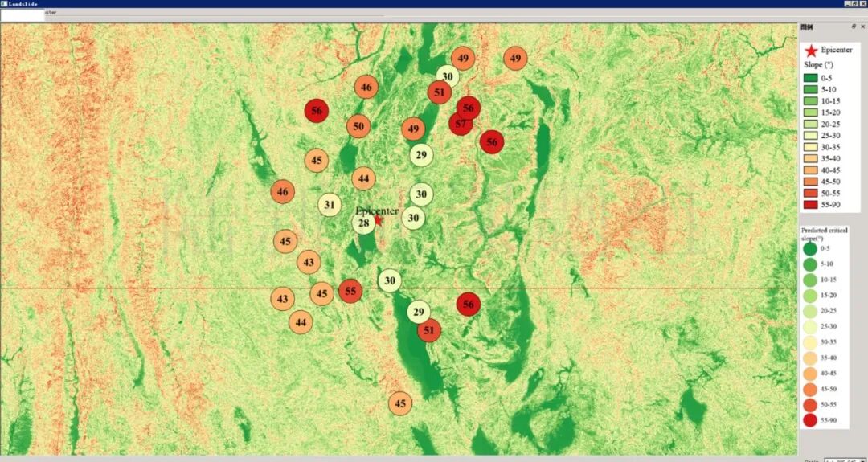Select the map marker labeled 28
Viewport: 868px width, 462px height.
363,223
